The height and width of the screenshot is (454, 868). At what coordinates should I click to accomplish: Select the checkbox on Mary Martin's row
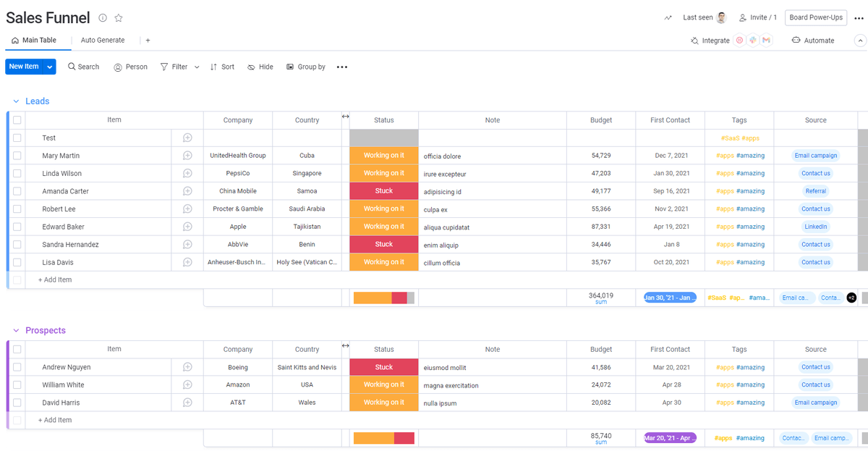coord(17,155)
